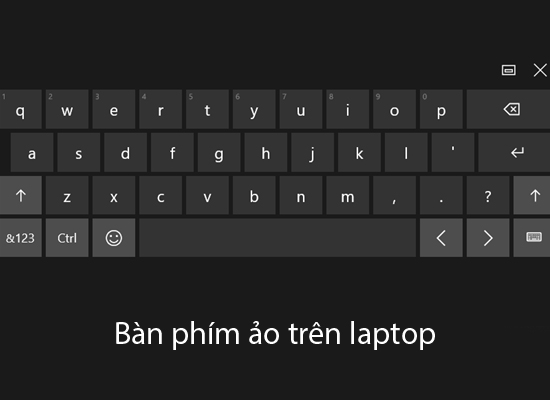Open the emoji smiley keyboard
The image size is (550, 400).
click(114, 238)
